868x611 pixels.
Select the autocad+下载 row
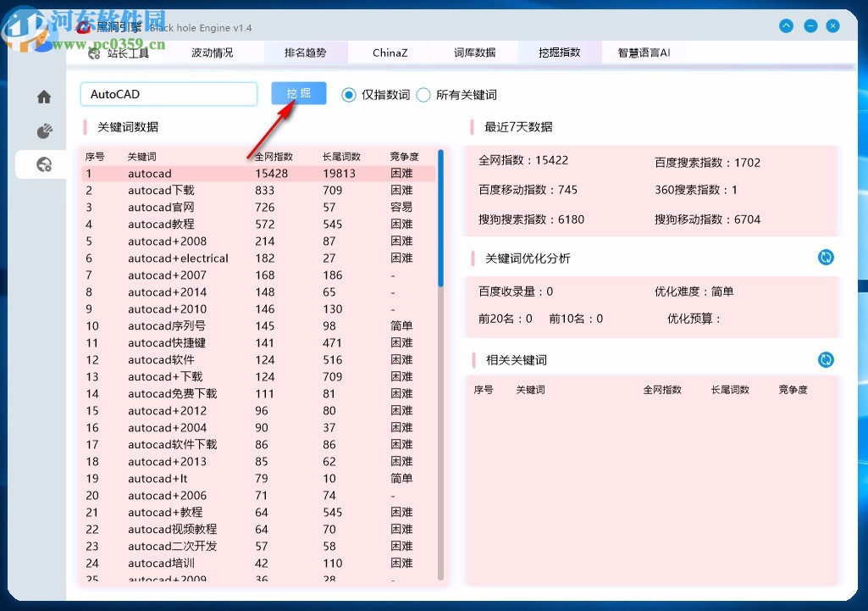pyautogui.click(x=259, y=376)
